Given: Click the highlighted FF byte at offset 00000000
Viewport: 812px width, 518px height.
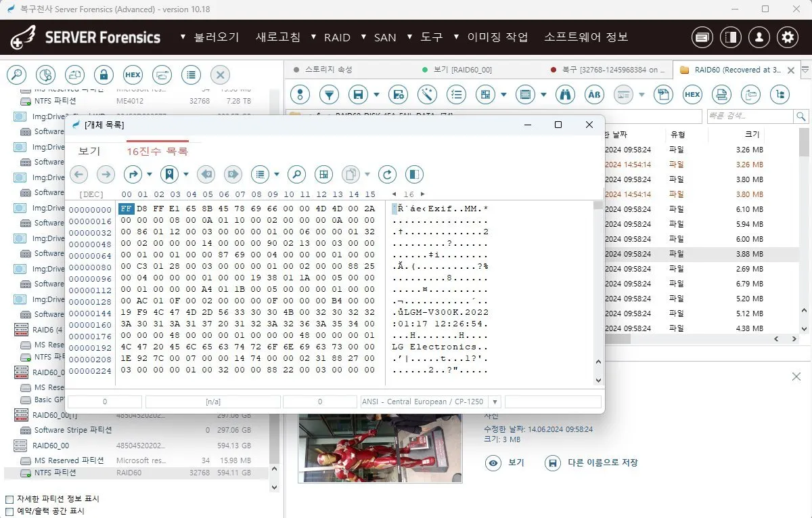Looking at the screenshot, I should 126,209.
